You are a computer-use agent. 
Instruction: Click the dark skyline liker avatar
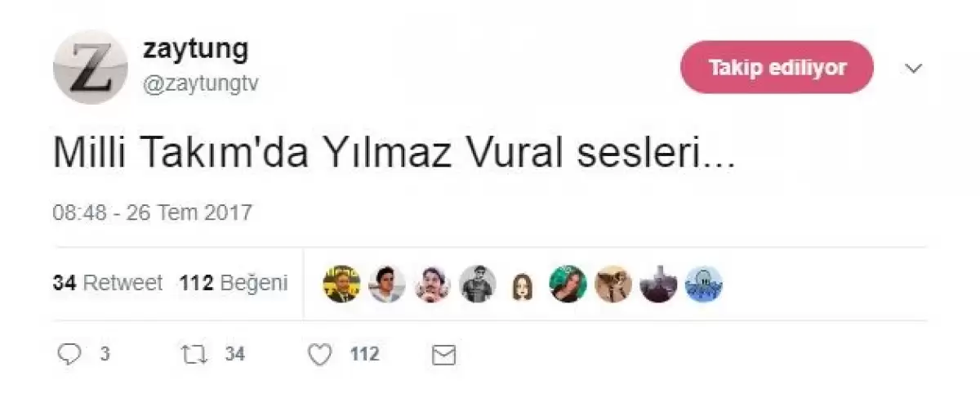coord(657,284)
